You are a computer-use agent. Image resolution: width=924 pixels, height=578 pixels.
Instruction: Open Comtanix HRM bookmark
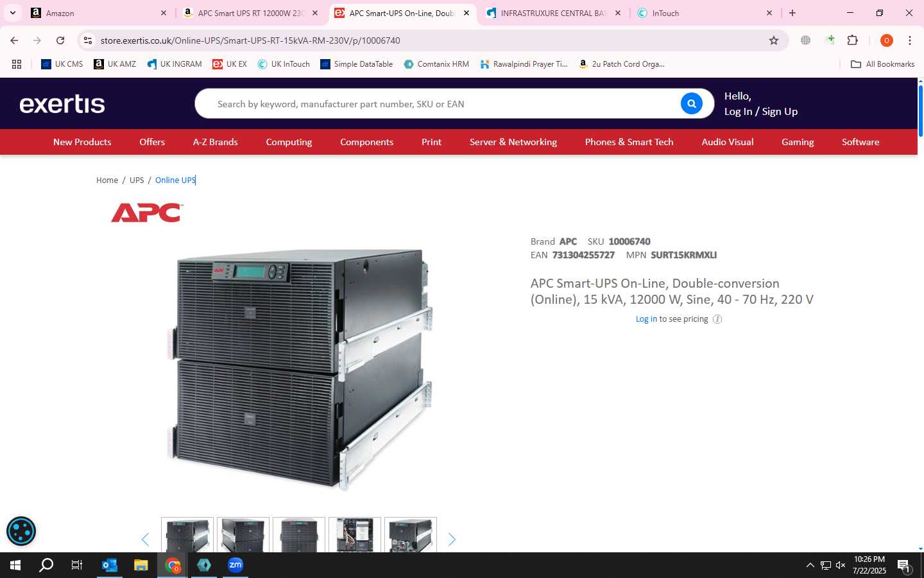[436, 64]
